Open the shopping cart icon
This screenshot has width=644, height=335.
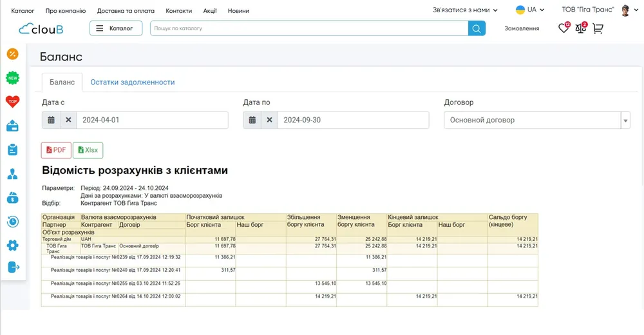[x=598, y=28]
